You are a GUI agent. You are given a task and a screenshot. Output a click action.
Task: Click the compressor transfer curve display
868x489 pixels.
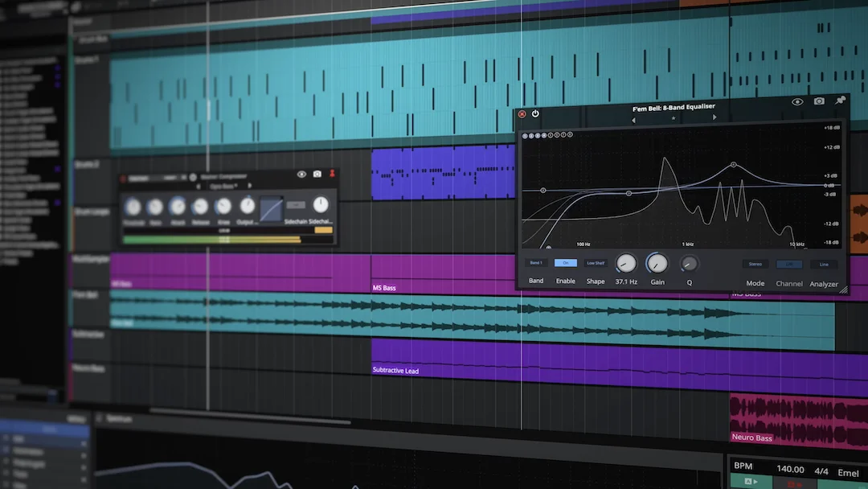pyautogui.click(x=272, y=209)
